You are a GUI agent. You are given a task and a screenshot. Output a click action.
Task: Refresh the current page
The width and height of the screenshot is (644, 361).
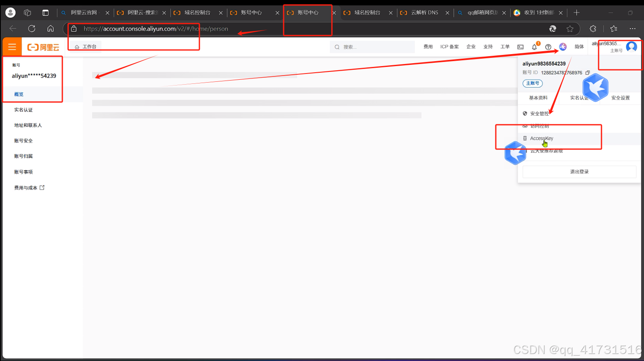tap(32, 28)
